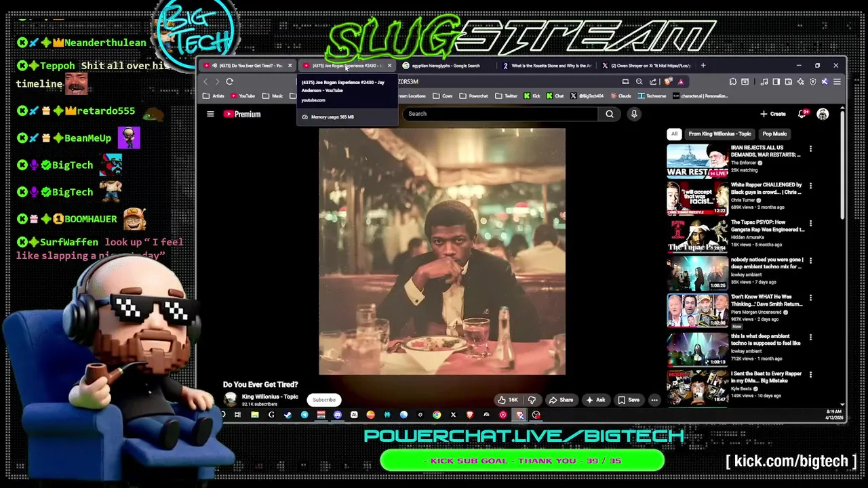
Task: Click the YouTube Premium logo
Action: pos(242,114)
